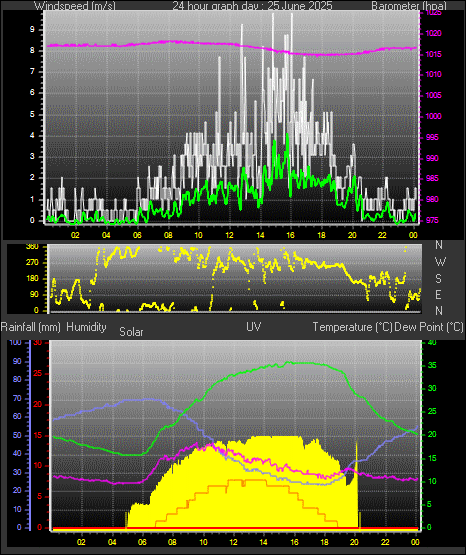Select the 1020 value on the barometer axis
The height and width of the screenshot is (555, 466).
pos(434,34)
